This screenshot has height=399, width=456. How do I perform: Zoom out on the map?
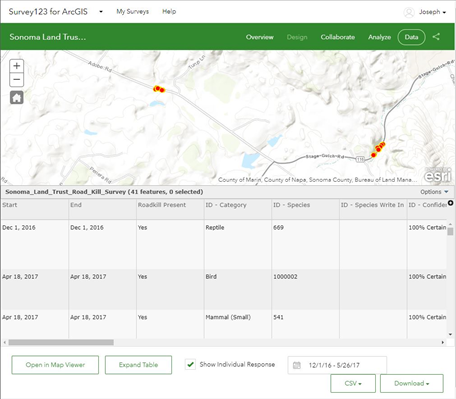[x=17, y=80]
